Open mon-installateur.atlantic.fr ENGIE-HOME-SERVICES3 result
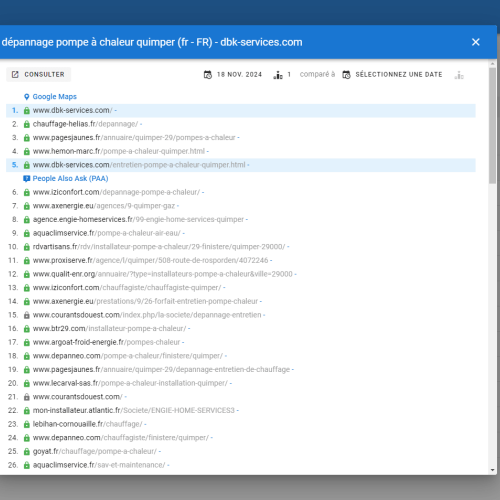Image resolution: width=500 pixels, height=500 pixels. click(134, 411)
